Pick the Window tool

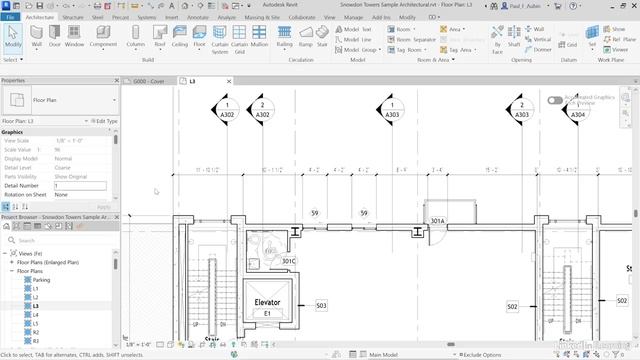[x=74, y=37]
